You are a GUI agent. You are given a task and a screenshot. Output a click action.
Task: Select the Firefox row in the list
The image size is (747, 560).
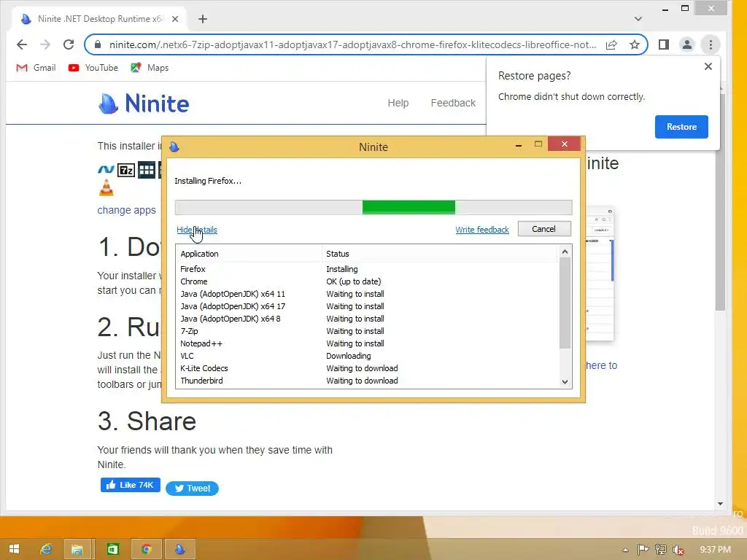367,269
